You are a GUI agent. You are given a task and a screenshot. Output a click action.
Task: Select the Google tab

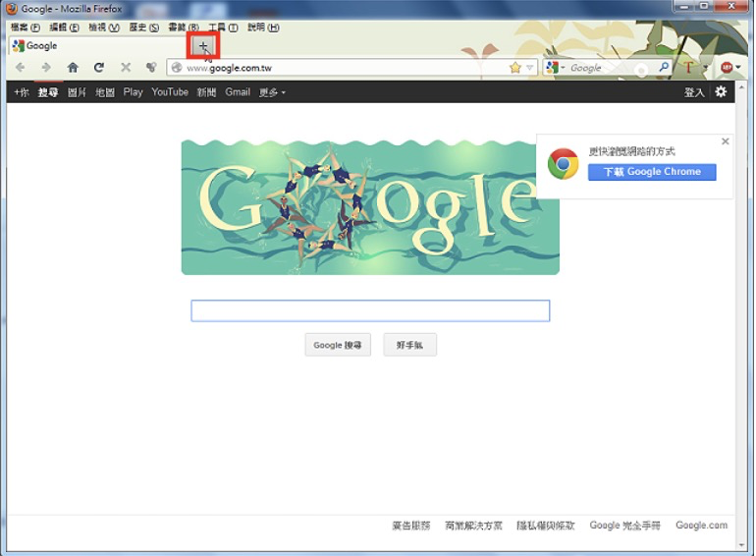point(96,46)
